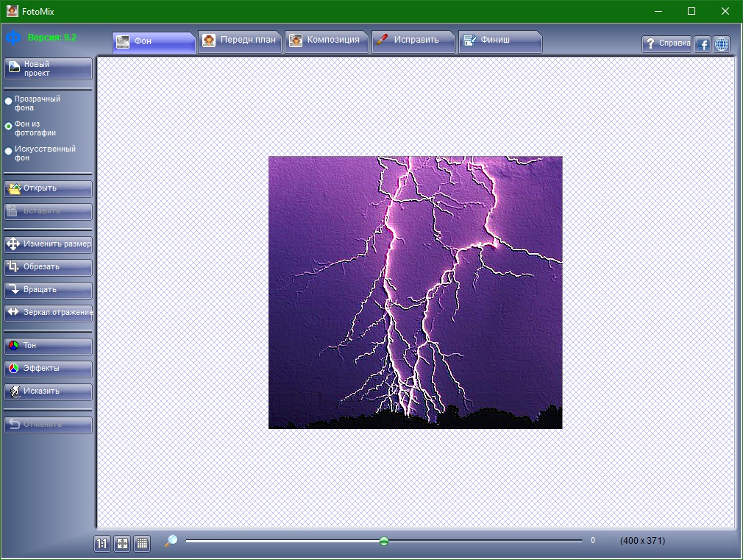This screenshot has width=743, height=560.
Task: Click the Версия: 9.2 version label
Action: pos(52,38)
